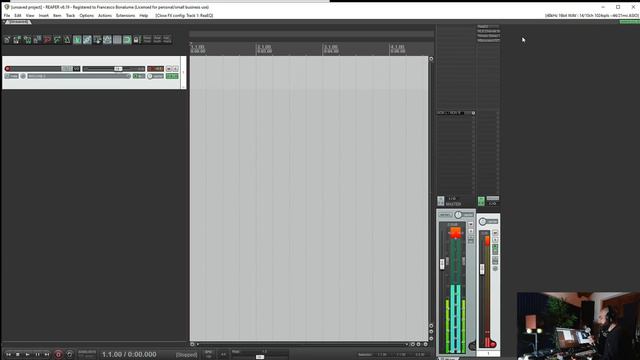This screenshot has width=640, height=360.
Task: Go to project end in transport
Action: [x=47, y=354]
